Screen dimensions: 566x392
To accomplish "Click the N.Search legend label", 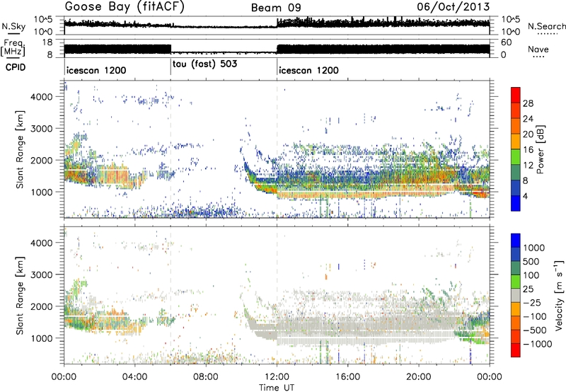I will coord(546,26).
